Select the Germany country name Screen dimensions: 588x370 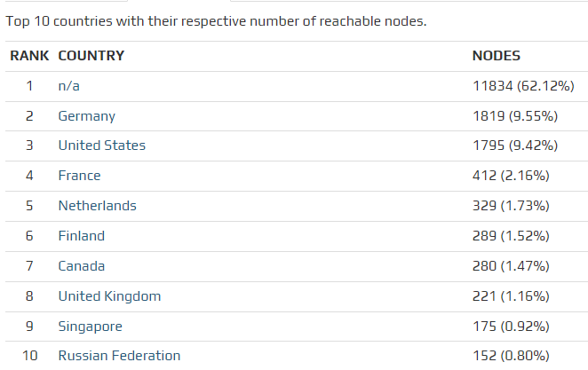(x=87, y=116)
